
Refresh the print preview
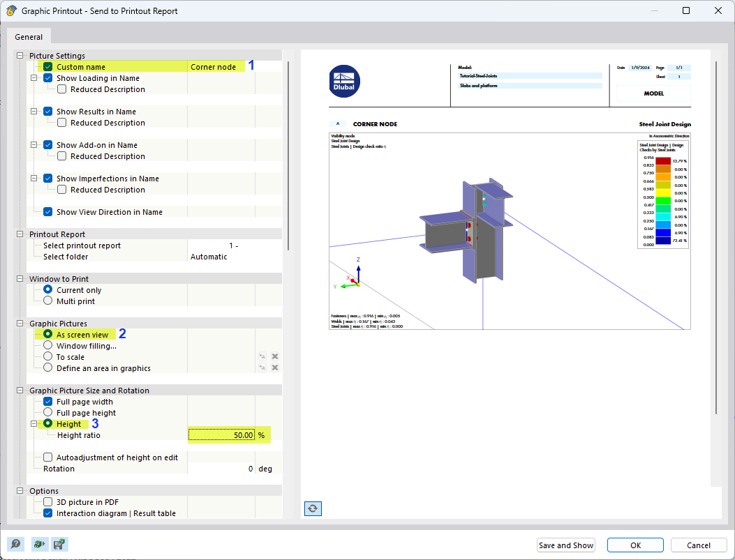313,508
